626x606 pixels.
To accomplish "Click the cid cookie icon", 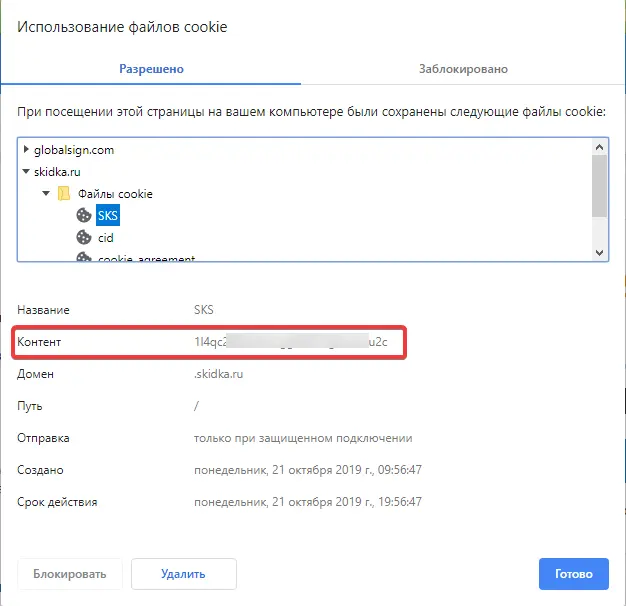I will (84, 238).
